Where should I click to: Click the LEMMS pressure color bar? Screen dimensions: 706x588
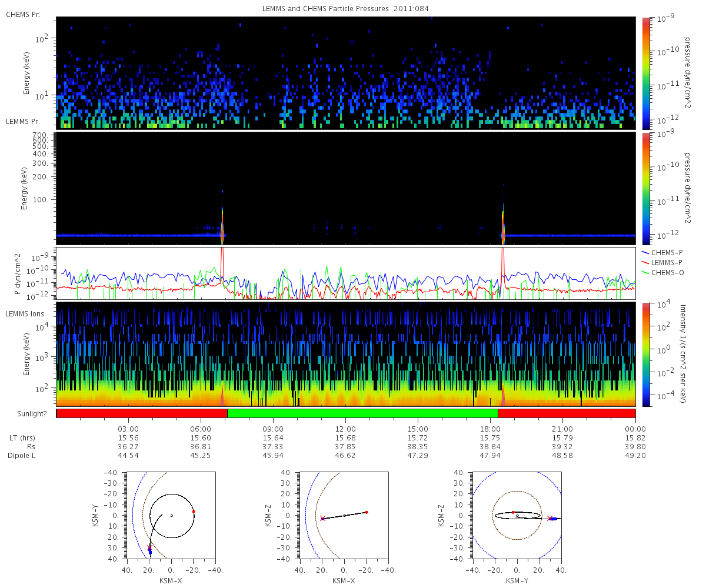tap(645, 188)
